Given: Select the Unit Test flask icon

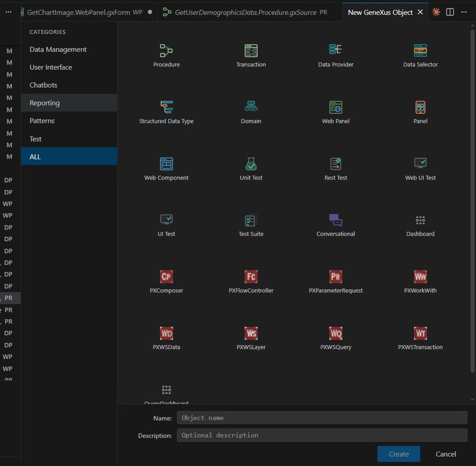Looking at the screenshot, I should pyautogui.click(x=251, y=164).
